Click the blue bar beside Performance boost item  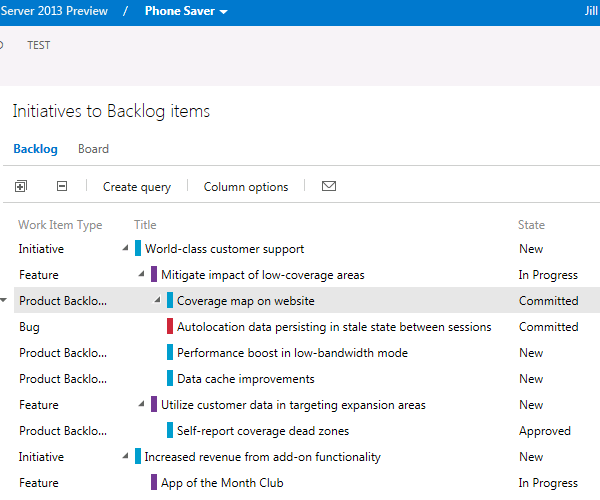click(170, 353)
